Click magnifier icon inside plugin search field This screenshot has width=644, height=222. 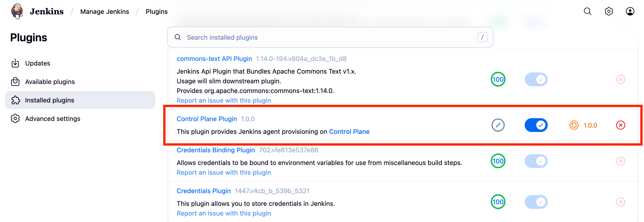[178, 37]
